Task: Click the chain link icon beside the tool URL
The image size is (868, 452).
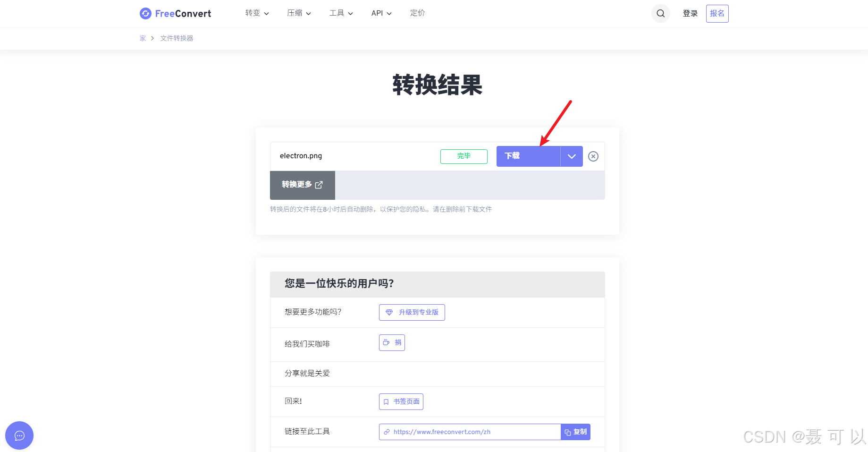Action: (387, 432)
